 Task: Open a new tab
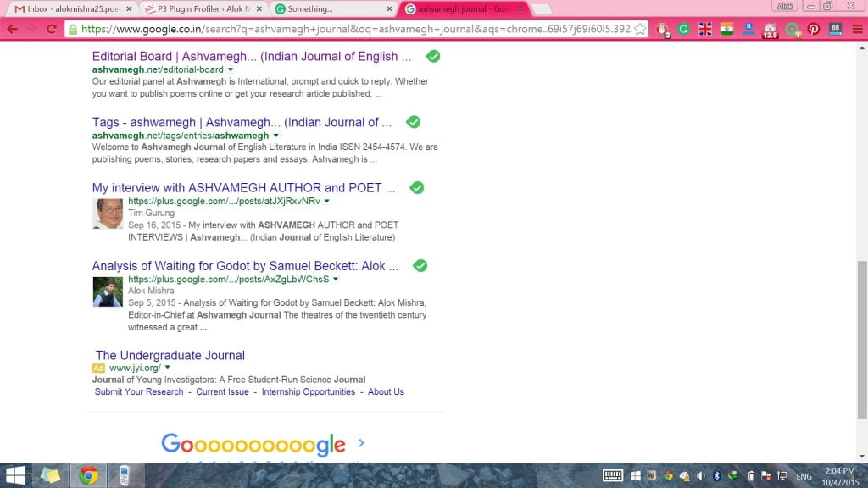tap(542, 8)
